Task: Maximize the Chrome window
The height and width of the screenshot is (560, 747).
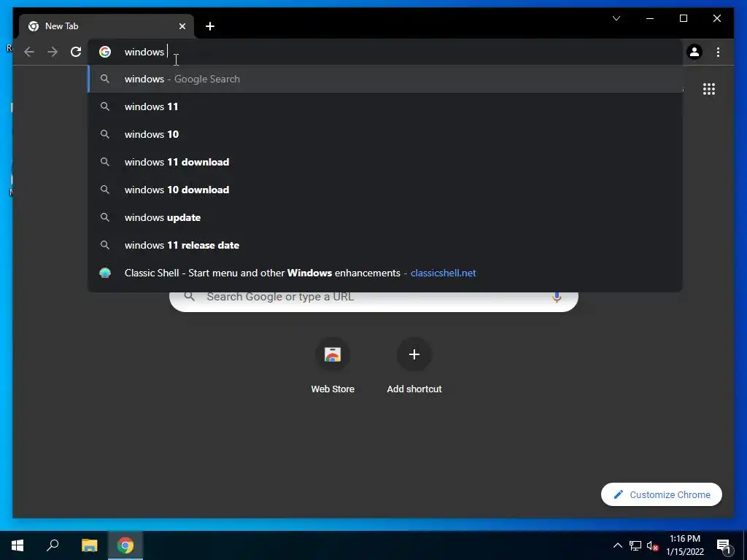Action: [683, 18]
